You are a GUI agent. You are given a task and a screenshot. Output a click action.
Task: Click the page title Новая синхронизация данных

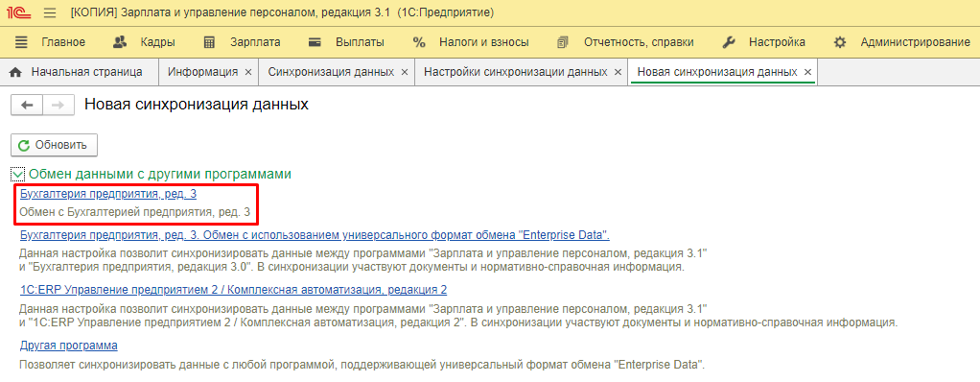[197, 105]
